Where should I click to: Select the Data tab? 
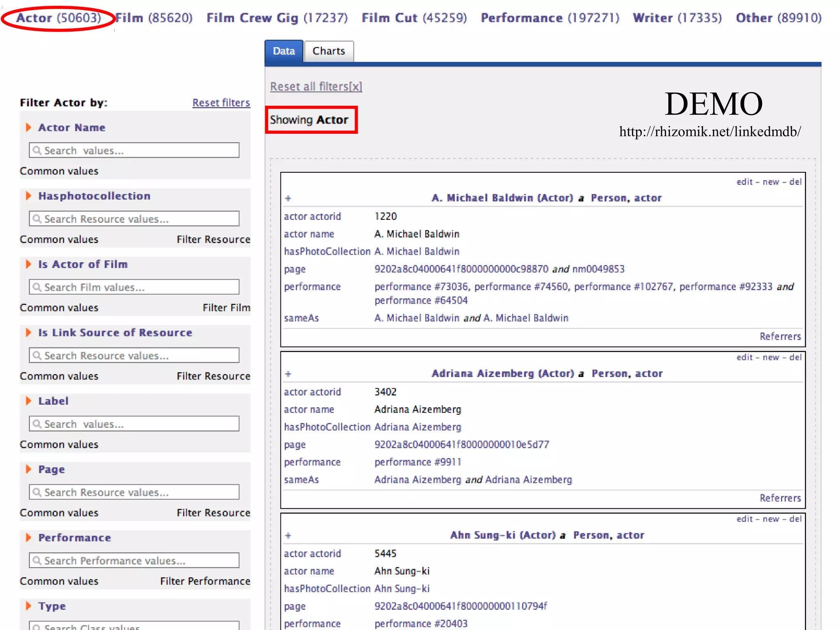click(x=284, y=51)
